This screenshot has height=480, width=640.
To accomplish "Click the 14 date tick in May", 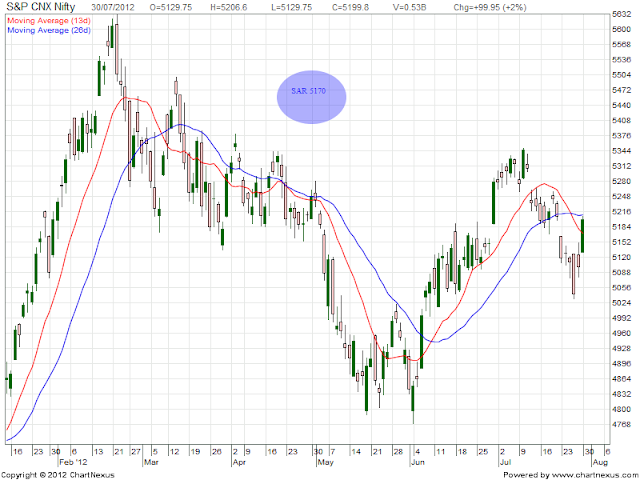I will coord(357,451).
